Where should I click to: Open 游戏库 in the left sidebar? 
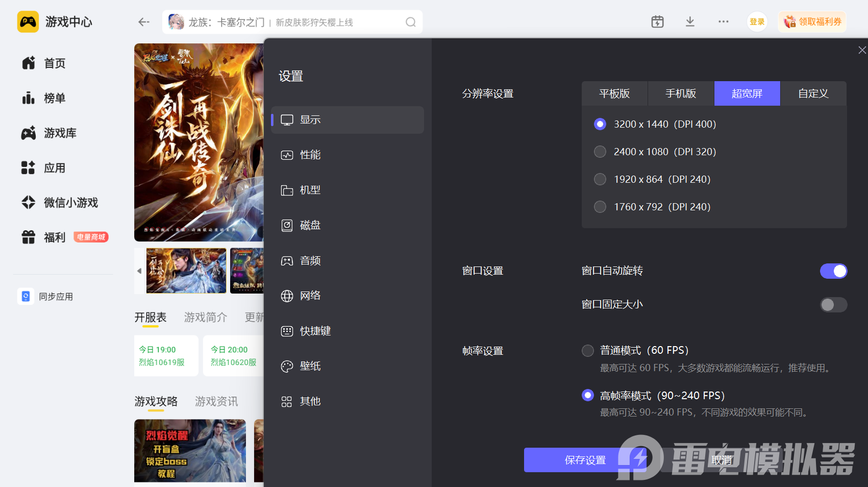[x=61, y=133]
